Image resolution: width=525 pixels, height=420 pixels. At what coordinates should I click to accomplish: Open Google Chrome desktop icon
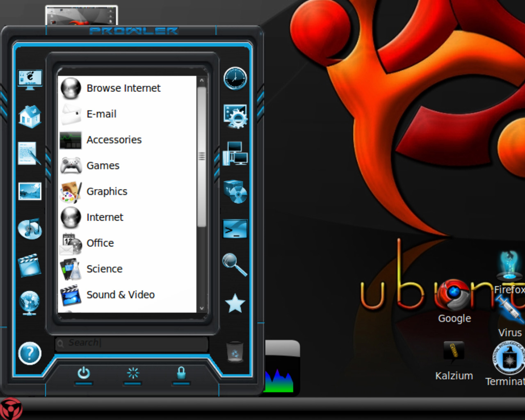coord(454,301)
